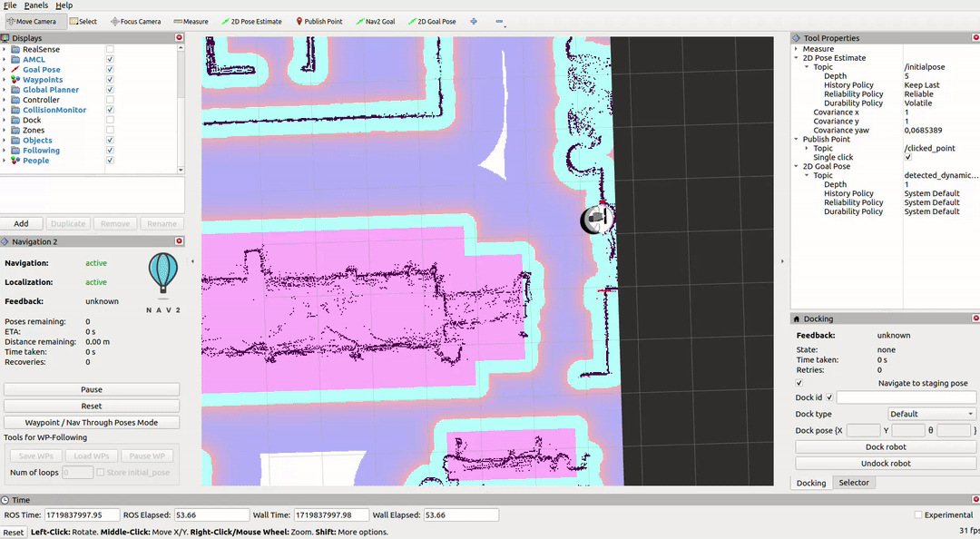The height and width of the screenshot is (539, 980).
Task: Collapse the 2D Goal Pose properties
Action: [797, 166]
